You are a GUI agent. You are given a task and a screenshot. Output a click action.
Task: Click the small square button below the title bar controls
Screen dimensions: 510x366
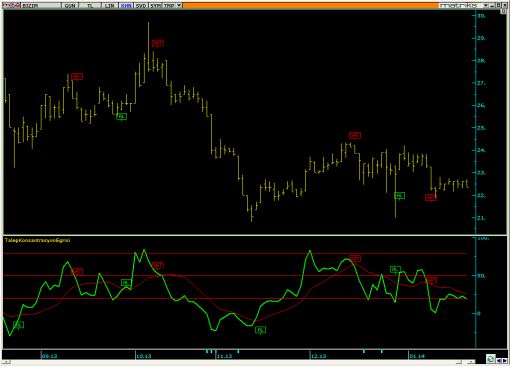[x=503, y=11]
